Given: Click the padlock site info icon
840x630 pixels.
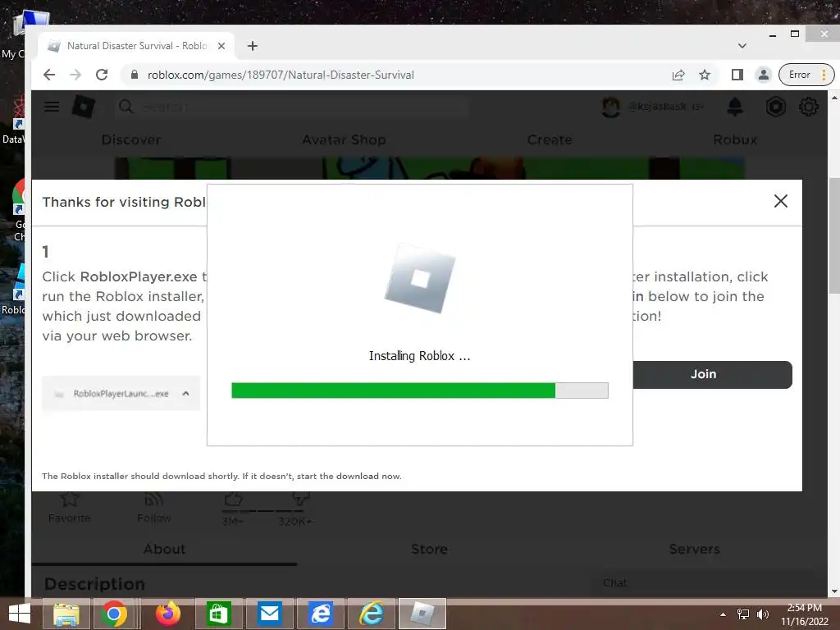Looking at the screenshot, I should click(135, 75).
